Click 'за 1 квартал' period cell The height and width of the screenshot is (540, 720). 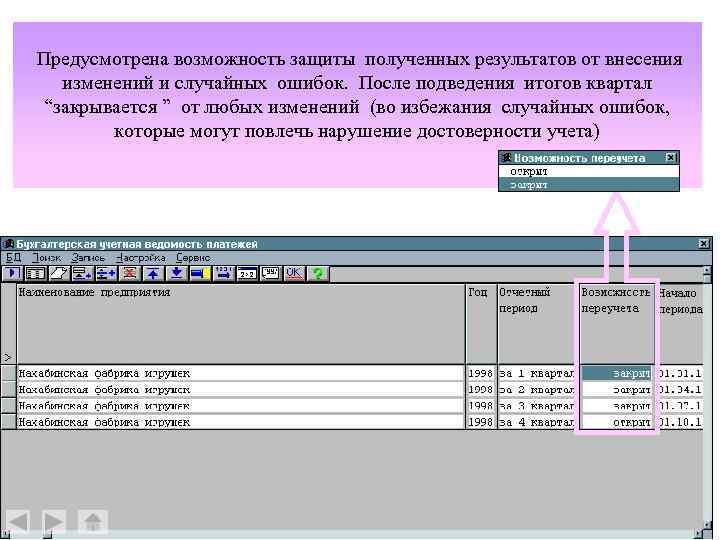pos(536,373)
